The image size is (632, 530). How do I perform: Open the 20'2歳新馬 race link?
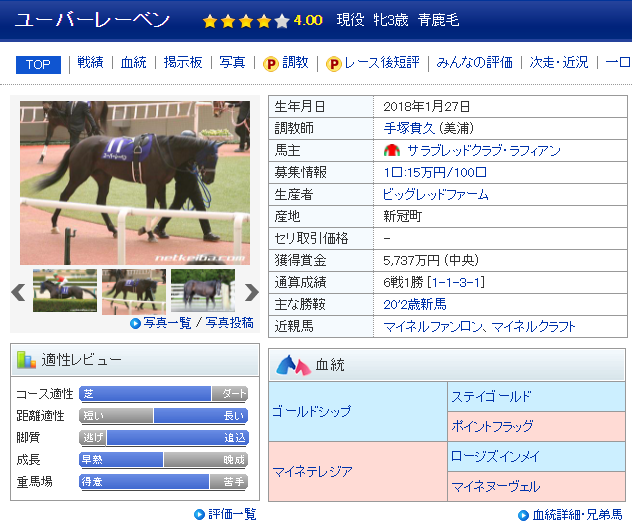[415, 304]
